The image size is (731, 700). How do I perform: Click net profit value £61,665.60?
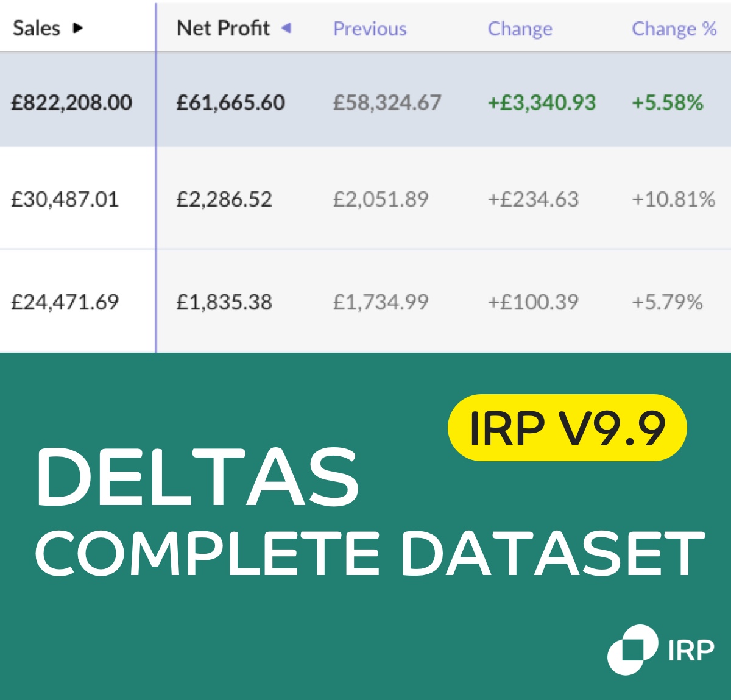click(x=230, y=102)
